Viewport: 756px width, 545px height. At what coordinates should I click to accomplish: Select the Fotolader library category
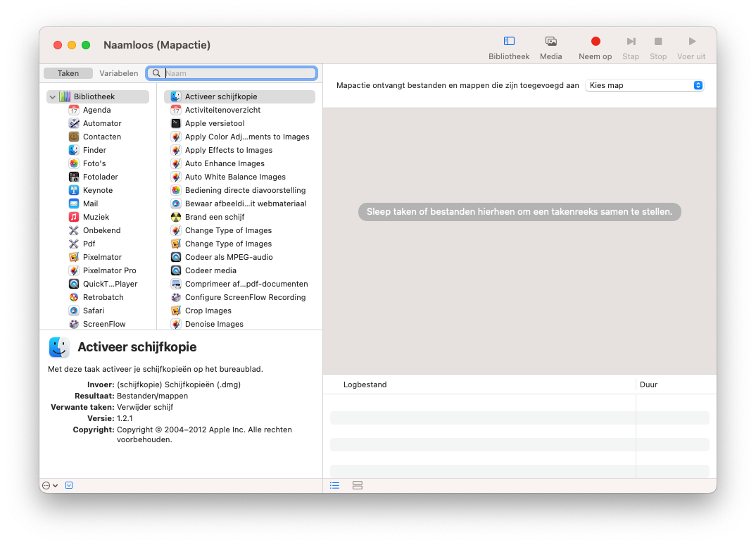click(x=100, y=177)
